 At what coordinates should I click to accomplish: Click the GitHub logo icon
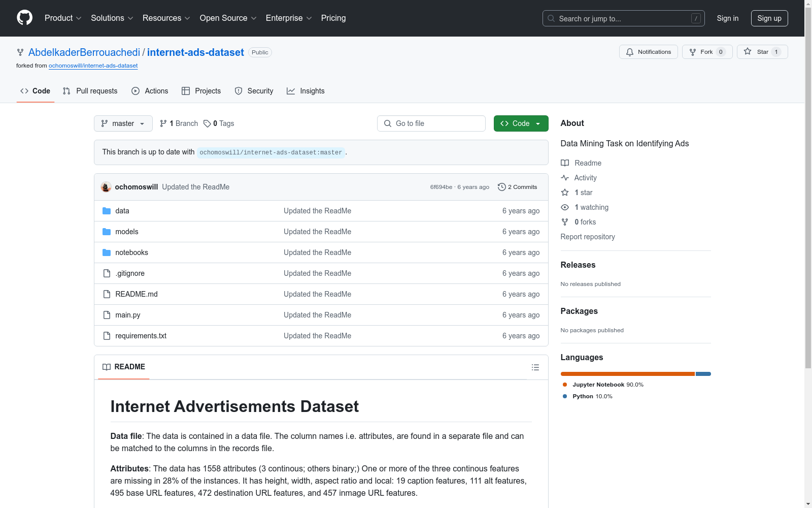(x=24, y=18)
